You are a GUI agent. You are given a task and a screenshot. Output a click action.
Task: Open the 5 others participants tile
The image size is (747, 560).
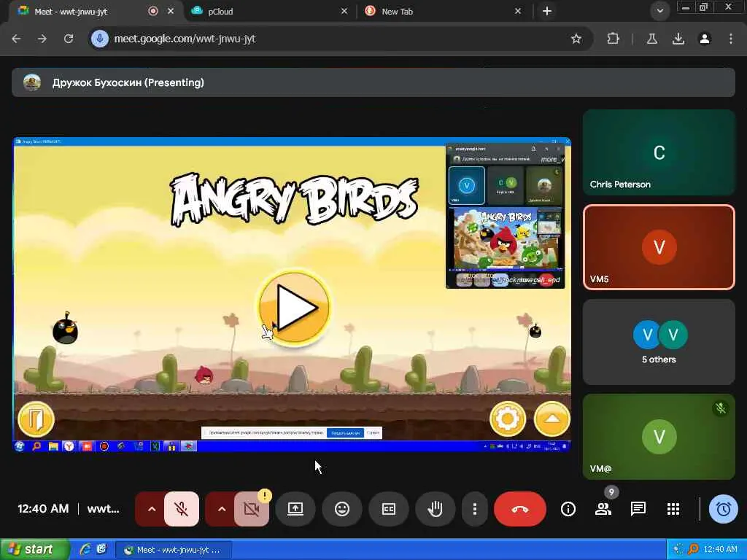659,342
